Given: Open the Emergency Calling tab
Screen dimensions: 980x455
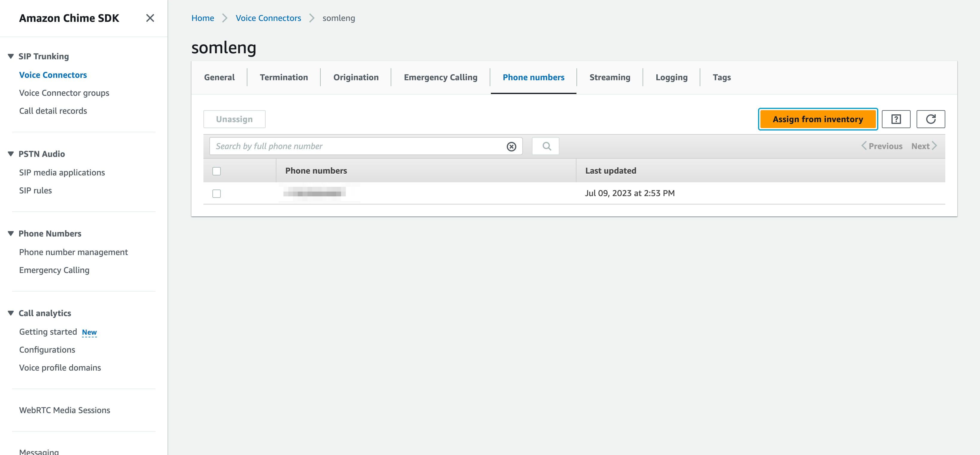Looking at the screenshot, I should tap(440, 77).
